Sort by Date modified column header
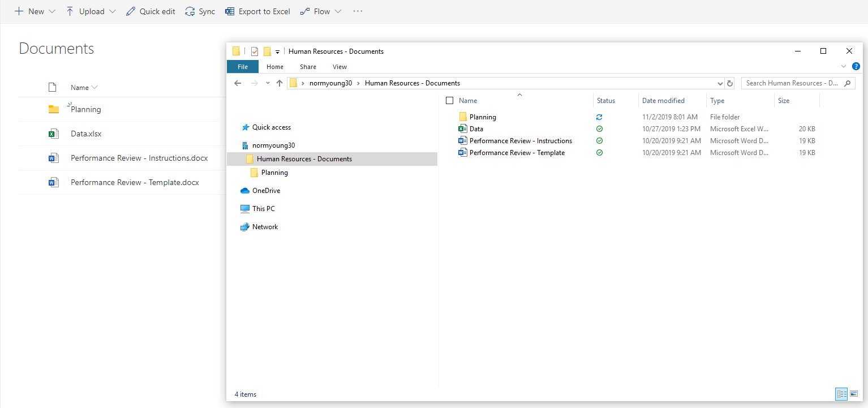 [x=663, y=101]
